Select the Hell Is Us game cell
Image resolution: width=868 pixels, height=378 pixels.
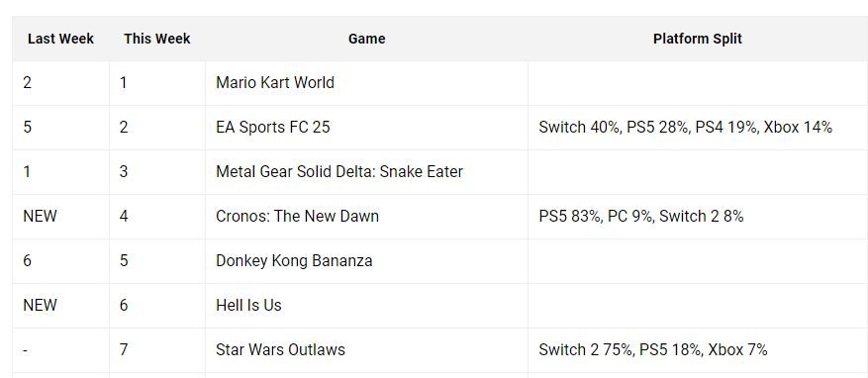pyautogui.click(x=366, y=305)
